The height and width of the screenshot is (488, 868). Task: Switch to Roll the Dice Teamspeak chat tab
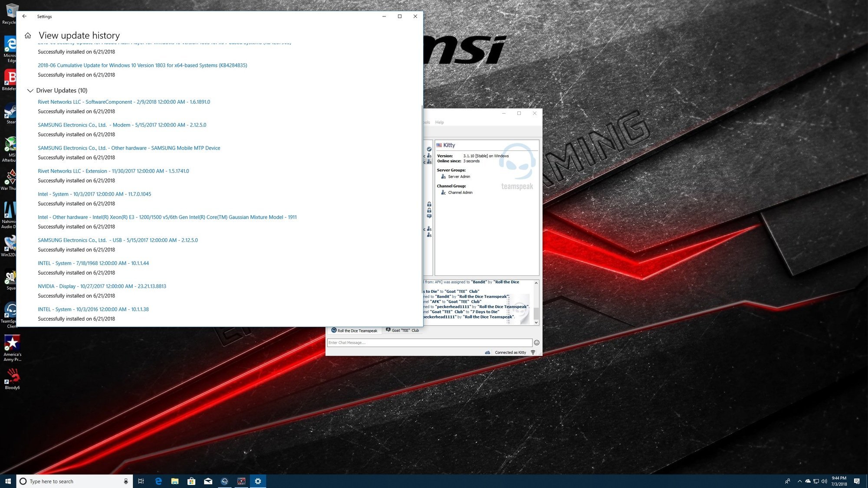[x=354, y=331]
